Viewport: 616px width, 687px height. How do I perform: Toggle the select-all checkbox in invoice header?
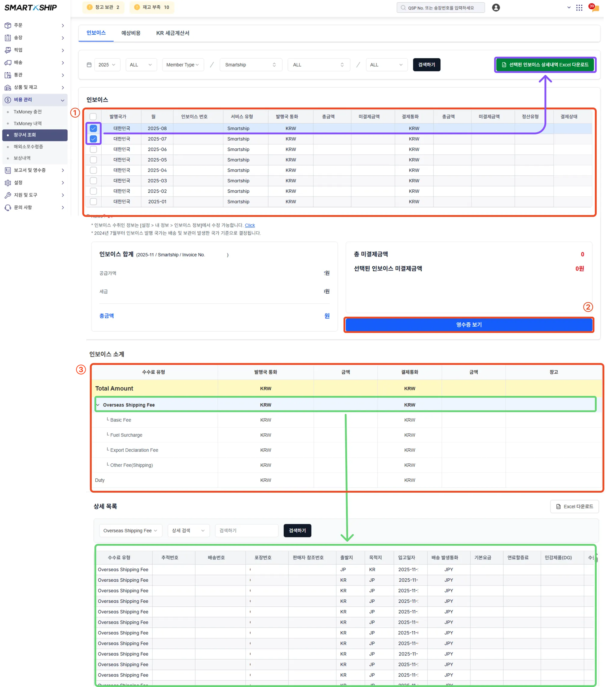[x=93, y=116]
